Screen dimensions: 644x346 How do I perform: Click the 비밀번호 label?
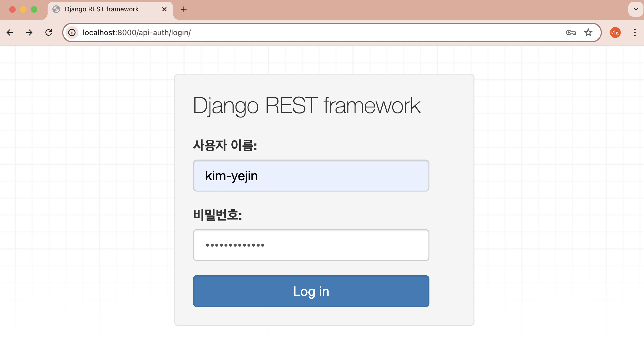pos(217,215)
